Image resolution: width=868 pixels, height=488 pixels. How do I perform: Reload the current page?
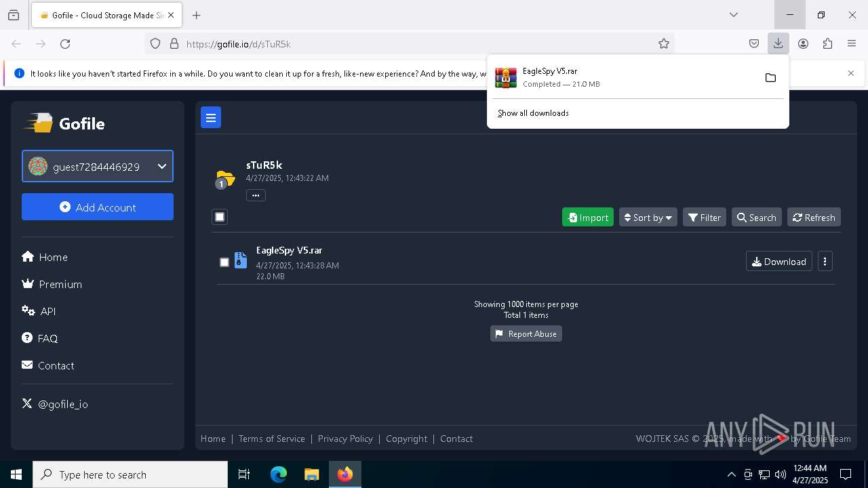tap(65, 43)
